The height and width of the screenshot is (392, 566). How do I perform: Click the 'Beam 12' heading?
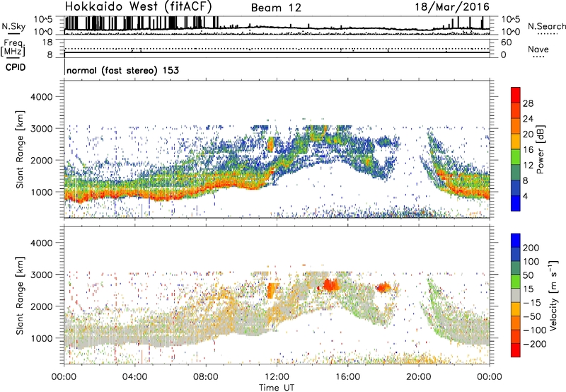276,8
